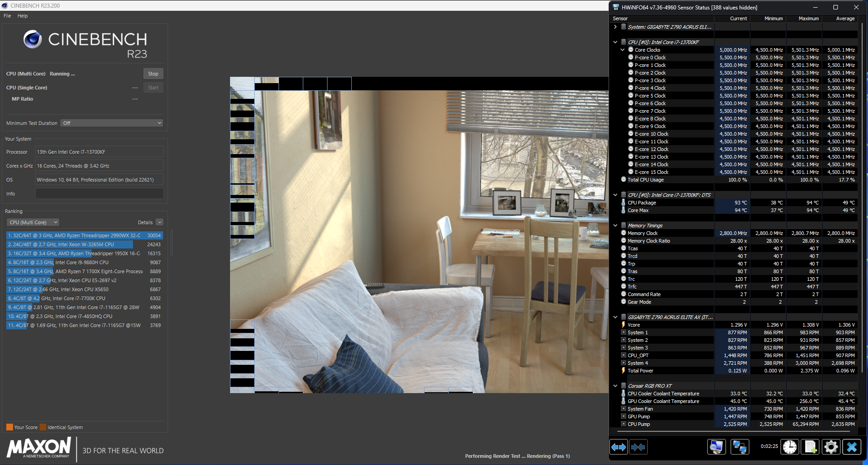Open the ranking Details dropdown arrow

(159, 222)
